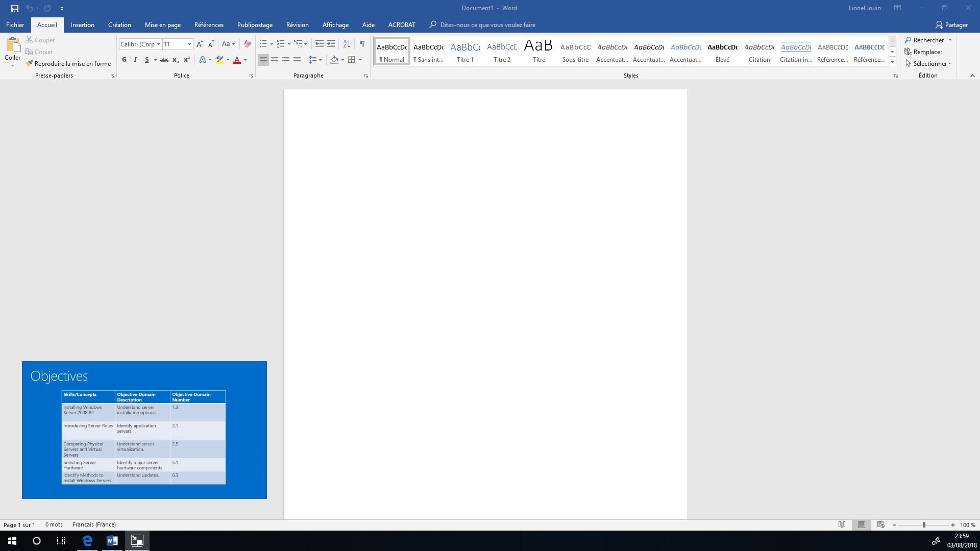Expand the font size dropdown field
This screenshot has height=551, width=980.
click(x=189, y=44)
